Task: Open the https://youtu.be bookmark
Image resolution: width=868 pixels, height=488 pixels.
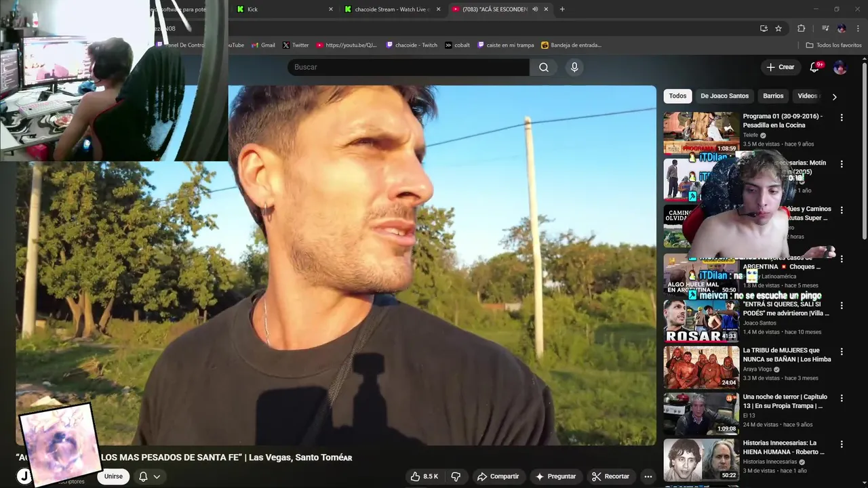Action: pos(347,45)
